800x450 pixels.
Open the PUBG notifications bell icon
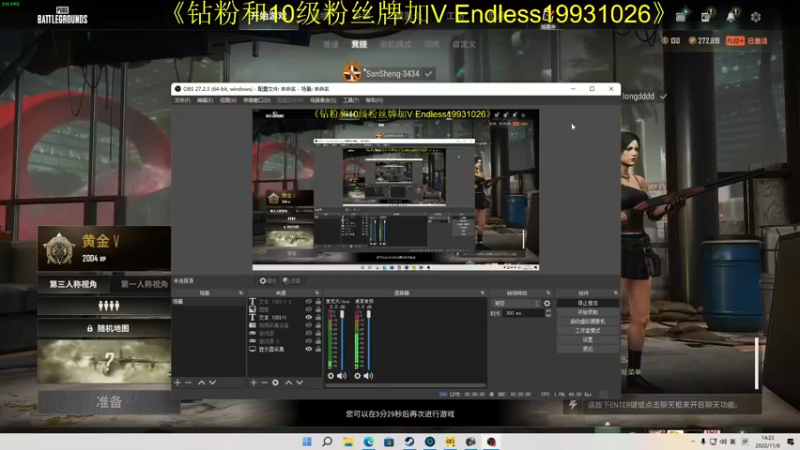[x=731, y=16]
